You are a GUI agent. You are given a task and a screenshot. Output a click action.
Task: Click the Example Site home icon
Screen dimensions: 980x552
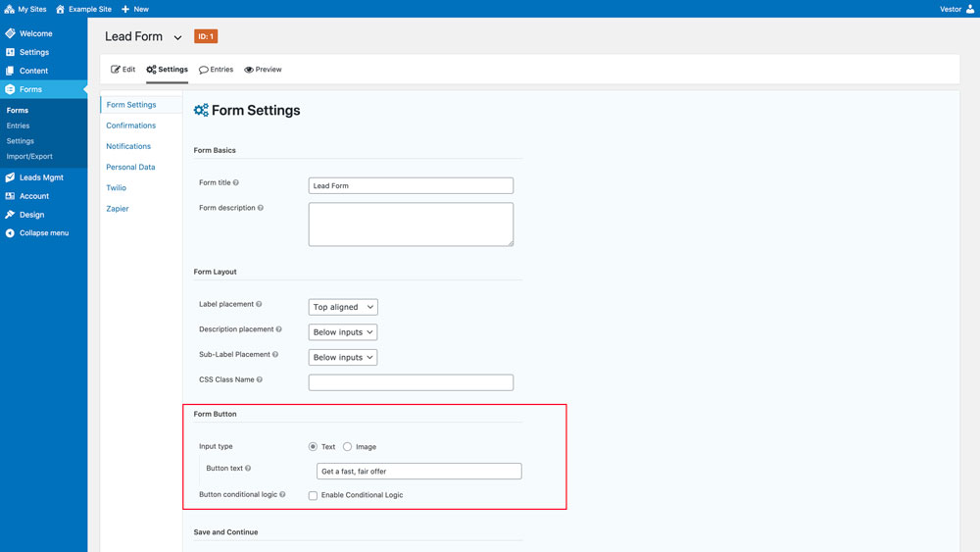click(60, 9)
